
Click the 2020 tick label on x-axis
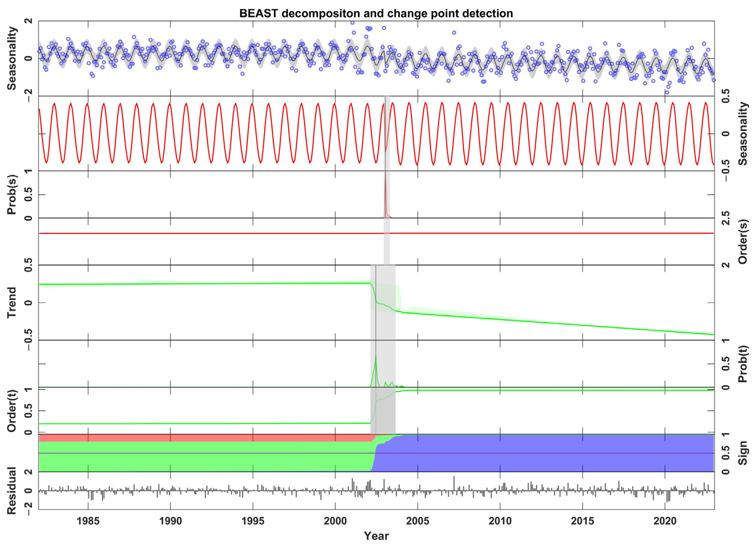665,521
